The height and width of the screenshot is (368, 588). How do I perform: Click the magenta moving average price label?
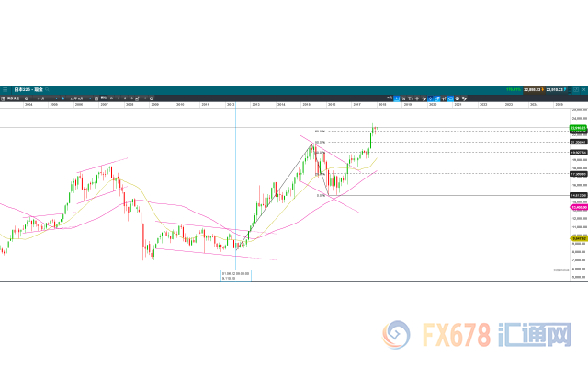point(579,209)
